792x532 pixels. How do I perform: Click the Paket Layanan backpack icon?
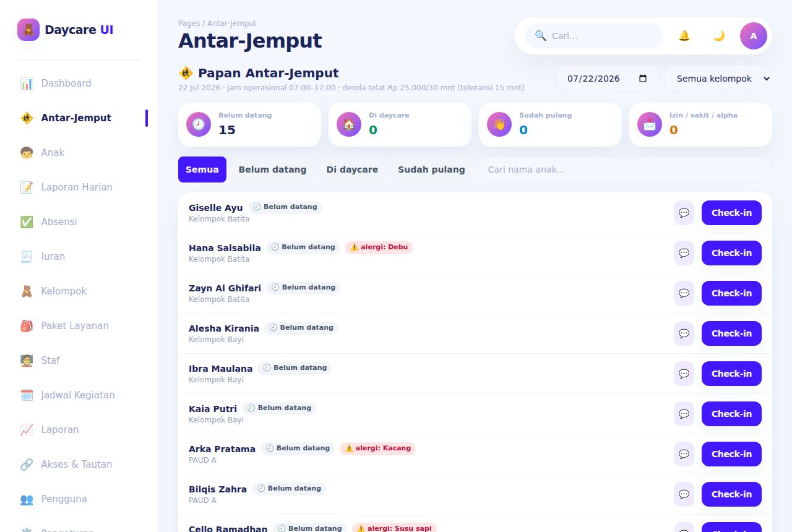coord(27,326)
